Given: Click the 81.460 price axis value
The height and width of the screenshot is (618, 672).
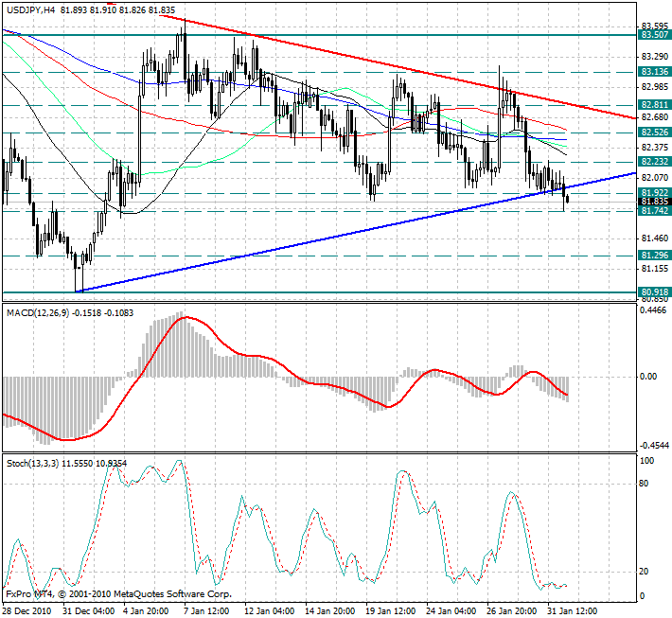Looking at the screenshot, I should 655,238.
